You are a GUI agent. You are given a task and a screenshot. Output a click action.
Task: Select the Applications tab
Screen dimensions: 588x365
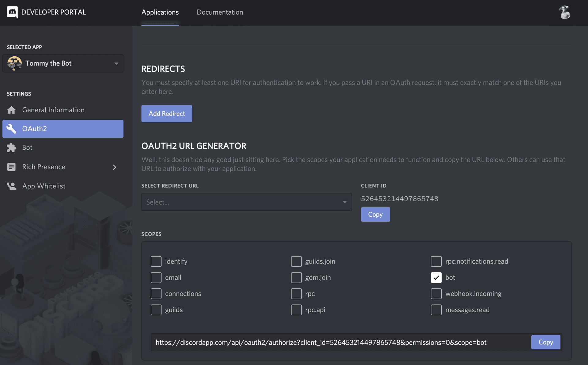[x=160, y=12]
